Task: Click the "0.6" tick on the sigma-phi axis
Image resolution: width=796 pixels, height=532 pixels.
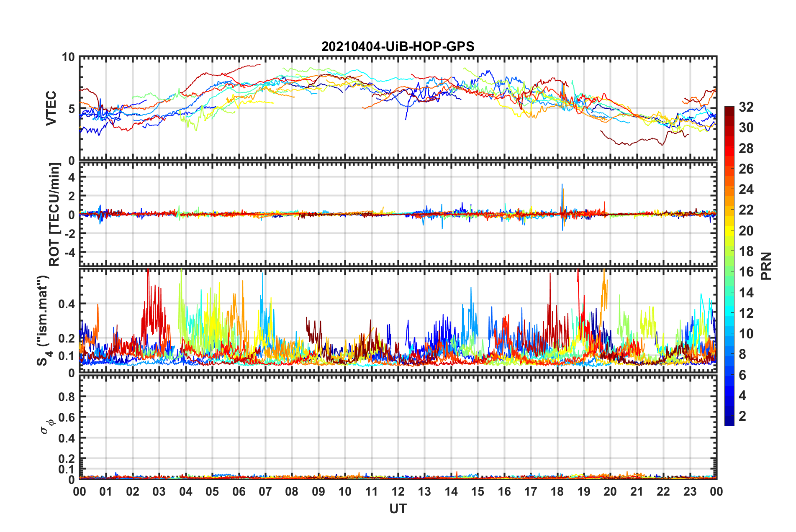Action: (67, 417)
